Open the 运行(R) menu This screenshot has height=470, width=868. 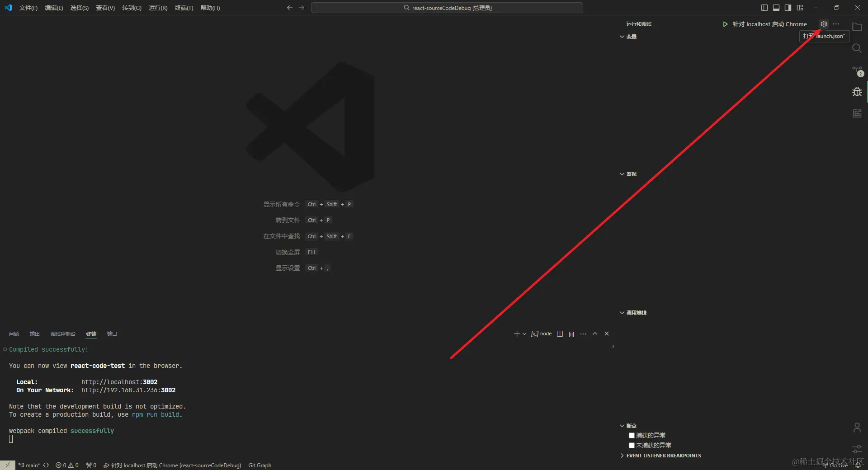[x=158, y=8]
